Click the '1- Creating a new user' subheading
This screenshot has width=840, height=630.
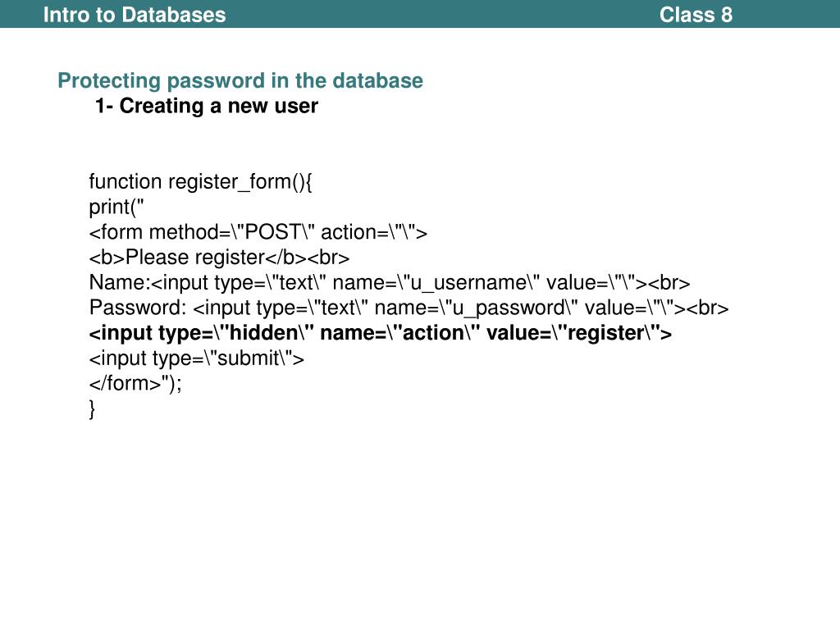point(206,106)
